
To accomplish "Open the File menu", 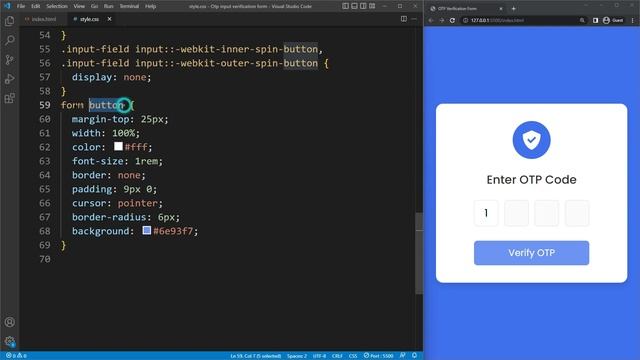I will tap(21, 6).
